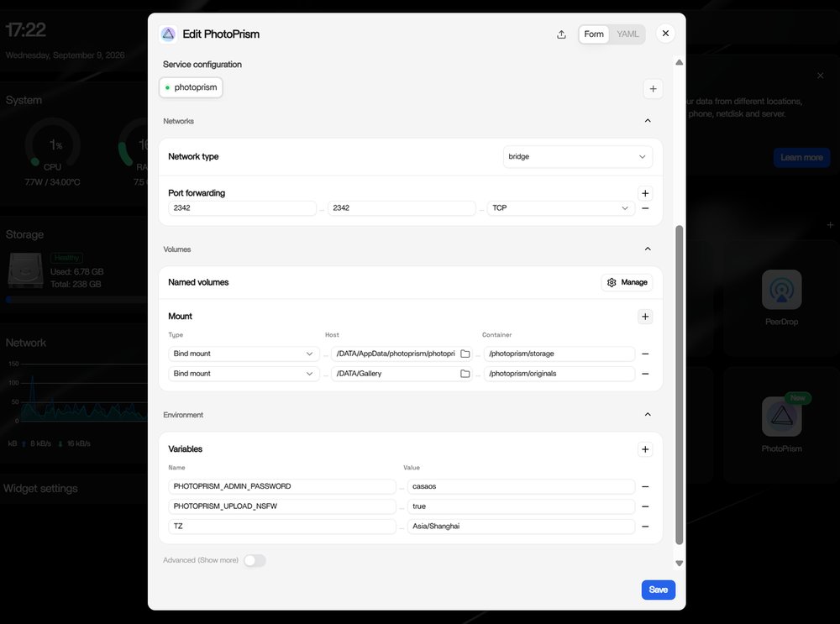Click the true value field
The width and height of the screenshot is (840, 624).
coord(522,506)
